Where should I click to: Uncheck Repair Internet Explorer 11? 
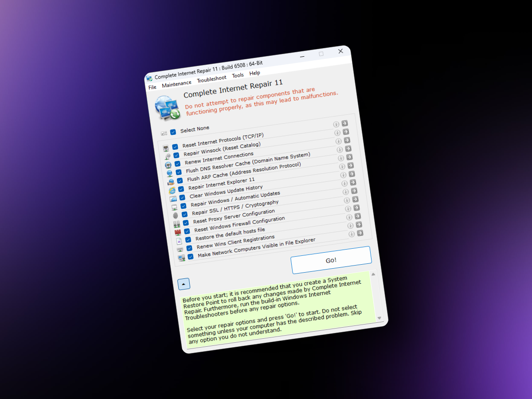tap(181, 189)
